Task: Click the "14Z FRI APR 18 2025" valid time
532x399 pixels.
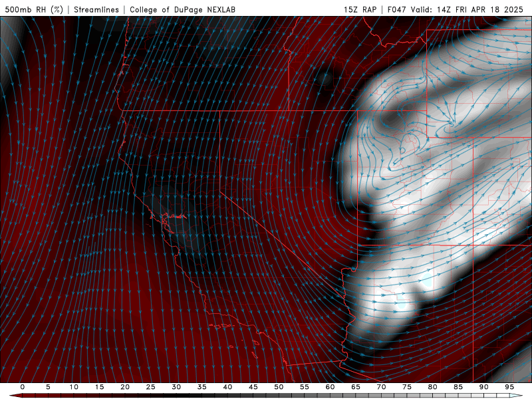Action: [480, 10]
